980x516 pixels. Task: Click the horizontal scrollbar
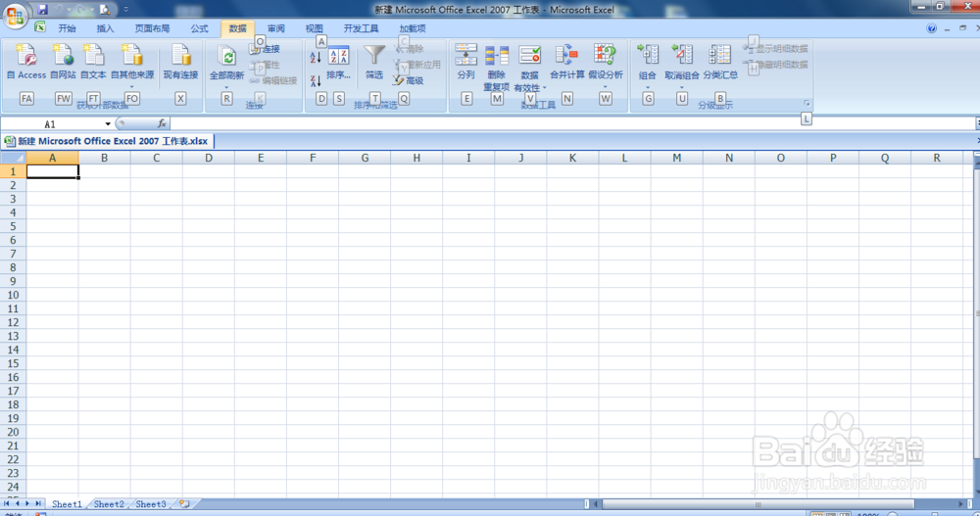[758, 504]
